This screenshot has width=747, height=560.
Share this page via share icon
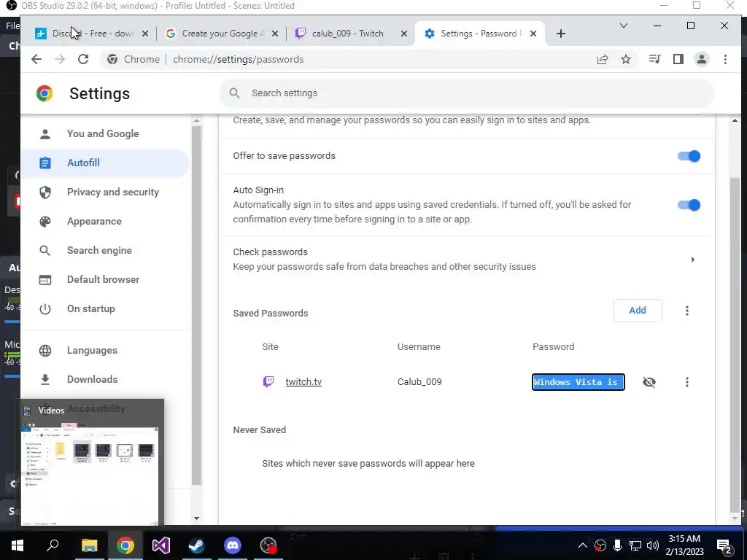point(603,60)
